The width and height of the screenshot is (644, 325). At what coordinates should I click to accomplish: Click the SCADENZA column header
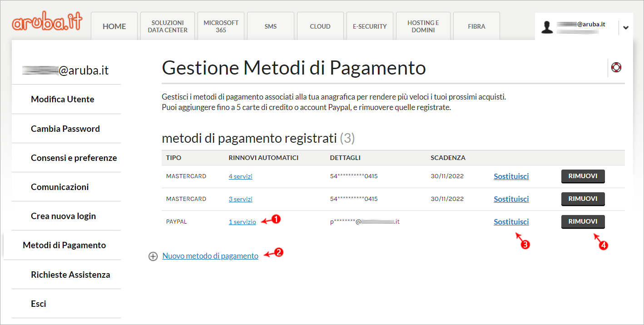point(448,158)
